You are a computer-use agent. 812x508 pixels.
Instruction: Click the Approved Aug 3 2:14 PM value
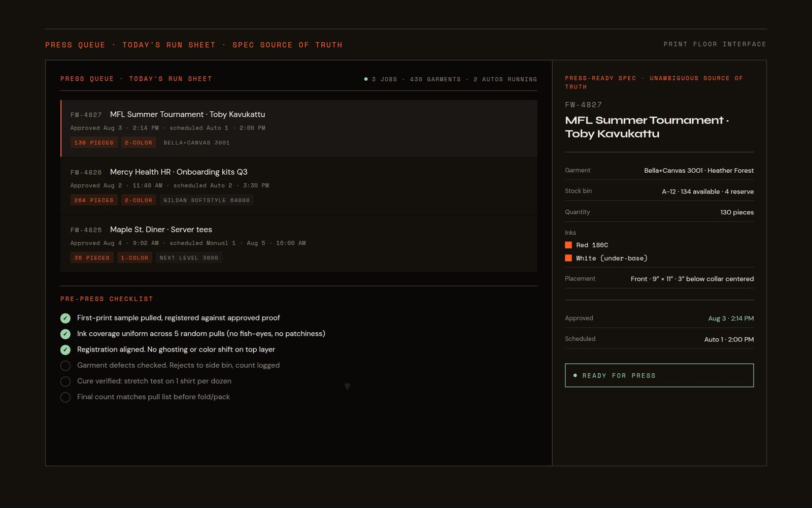731,319
